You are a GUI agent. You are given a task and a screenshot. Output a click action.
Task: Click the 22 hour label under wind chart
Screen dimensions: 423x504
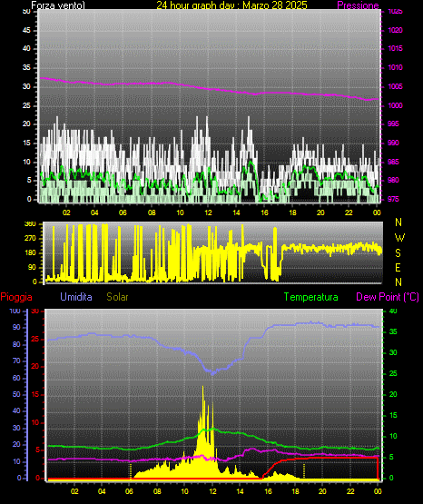[349, 212]
